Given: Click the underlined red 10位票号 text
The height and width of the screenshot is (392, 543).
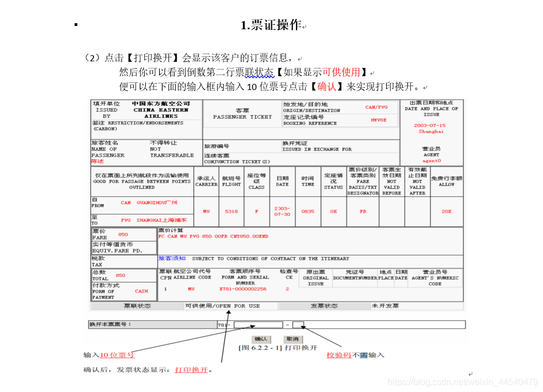Looking at the screenshot, I should [x=117, y=355].
